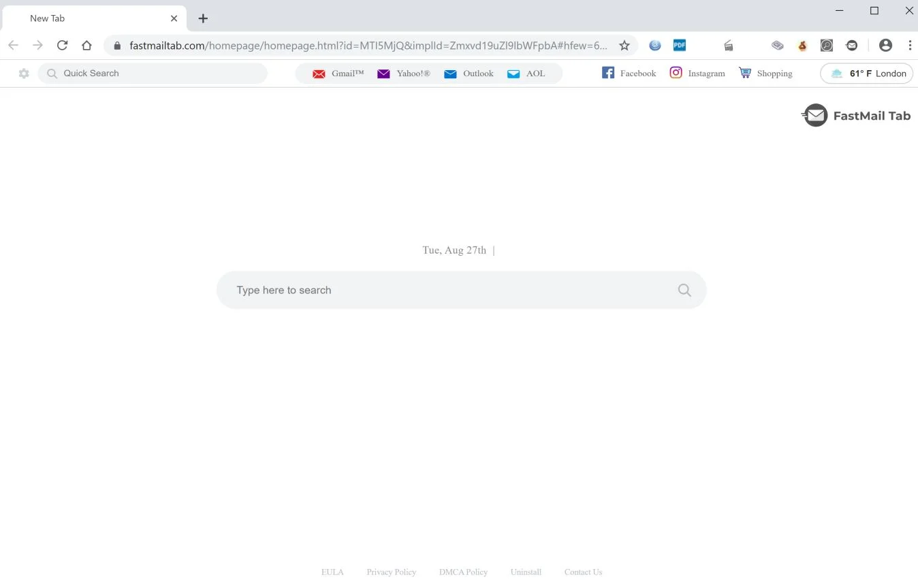Screen dimensions: 918x588
Task: Click the 'Tue, Aug 27th' date text
Action: tap(454, 250)
